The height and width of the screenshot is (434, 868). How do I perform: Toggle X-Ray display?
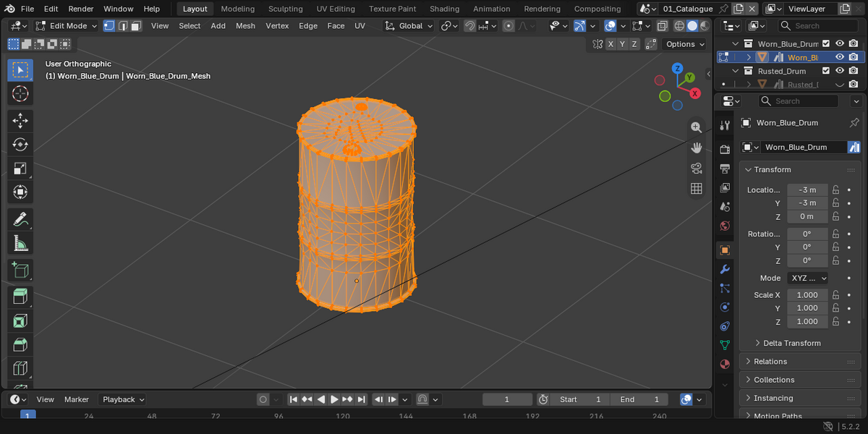662,25
